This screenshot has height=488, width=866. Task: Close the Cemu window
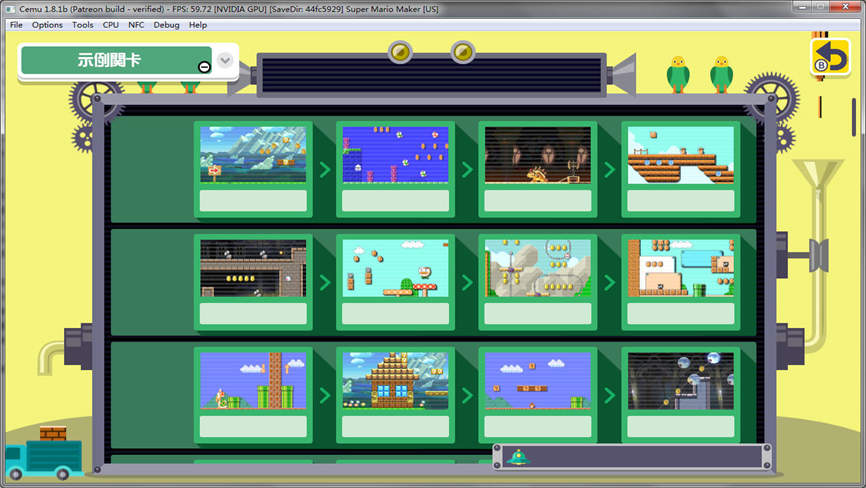845,7
